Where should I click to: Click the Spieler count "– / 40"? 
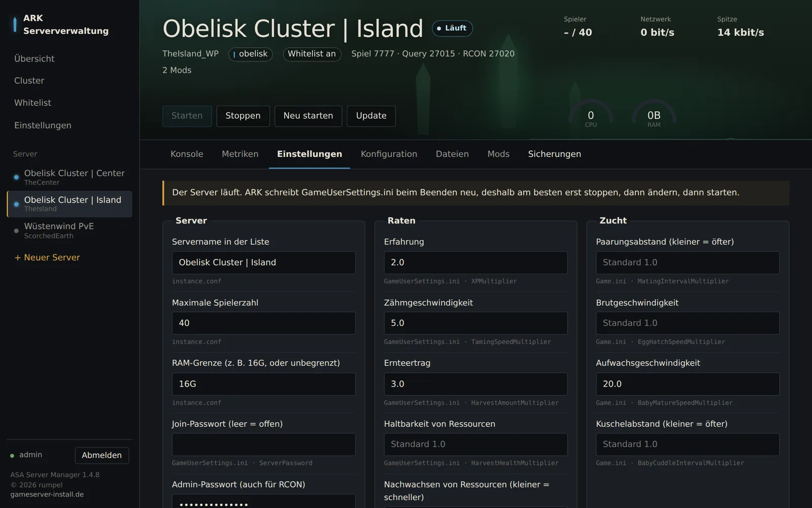(578, 33)
